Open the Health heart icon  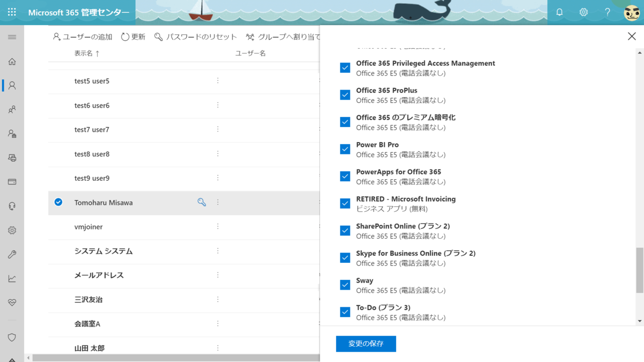[x=12, y=302]
